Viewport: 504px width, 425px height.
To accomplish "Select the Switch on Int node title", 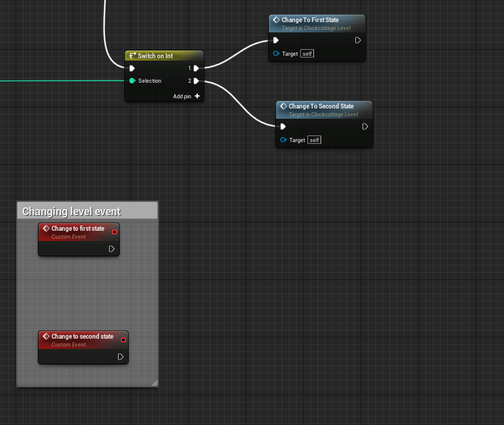I will pos(155,56).
